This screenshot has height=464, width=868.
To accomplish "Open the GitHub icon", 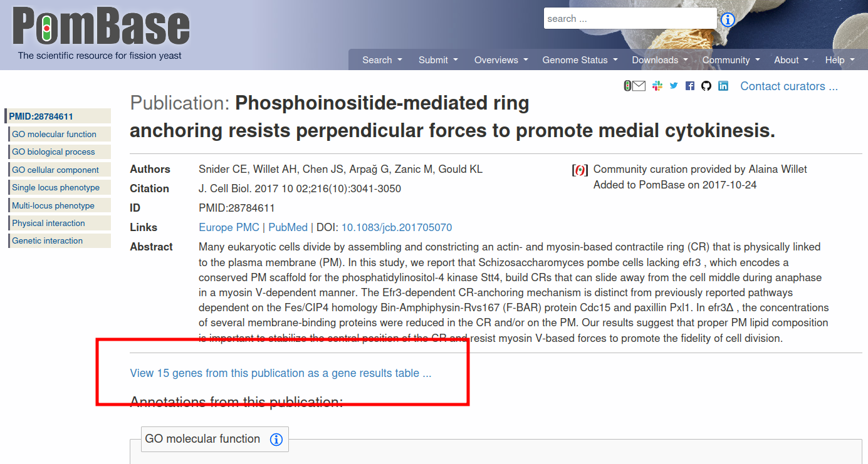I will click(706, 86).
